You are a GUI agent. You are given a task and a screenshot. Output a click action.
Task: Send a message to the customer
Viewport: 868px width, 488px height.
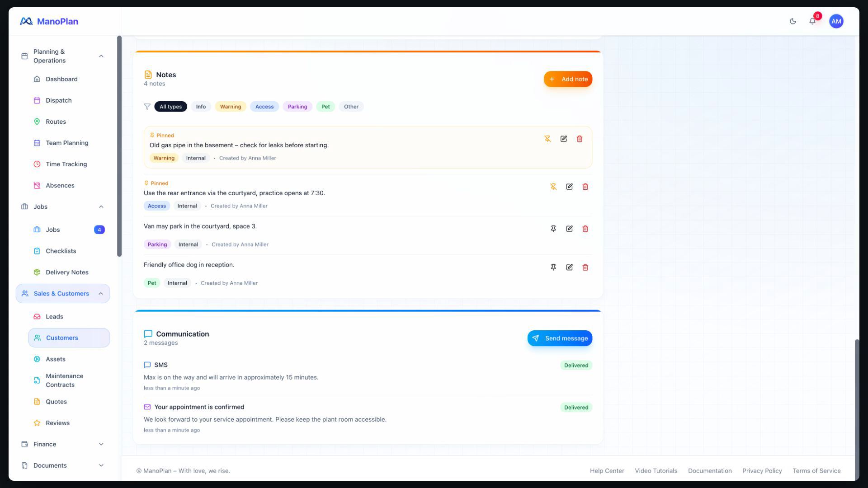pos(560,338)
